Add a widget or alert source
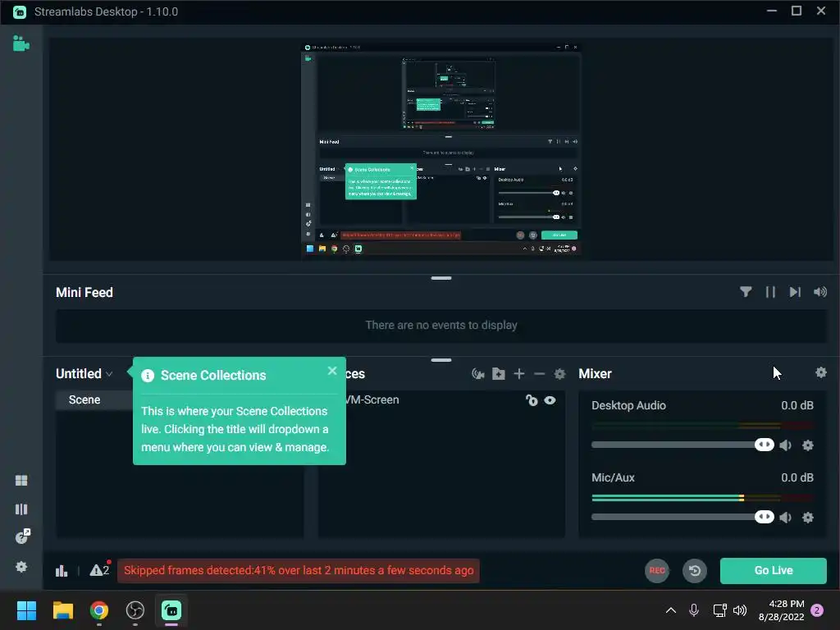 478,374
